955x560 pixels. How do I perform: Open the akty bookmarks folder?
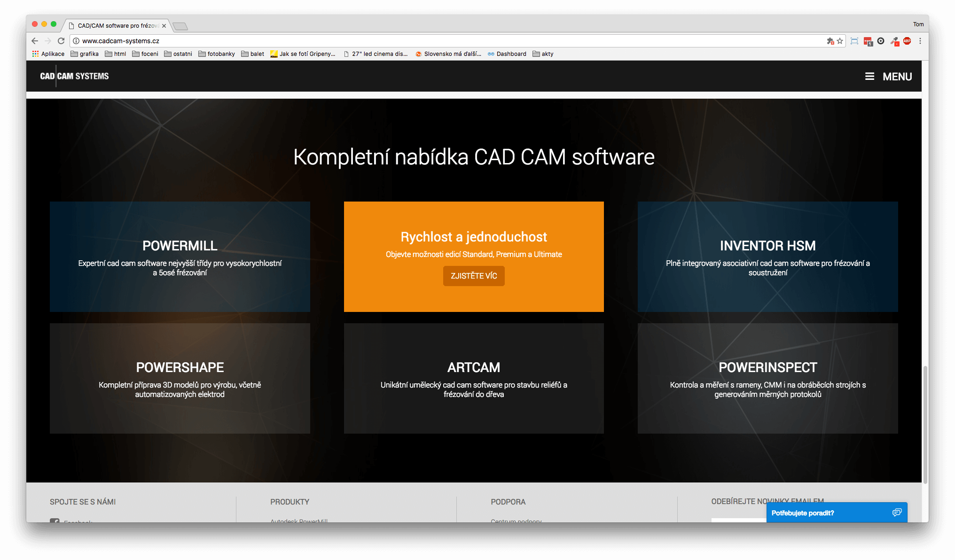tap(543, 54)
